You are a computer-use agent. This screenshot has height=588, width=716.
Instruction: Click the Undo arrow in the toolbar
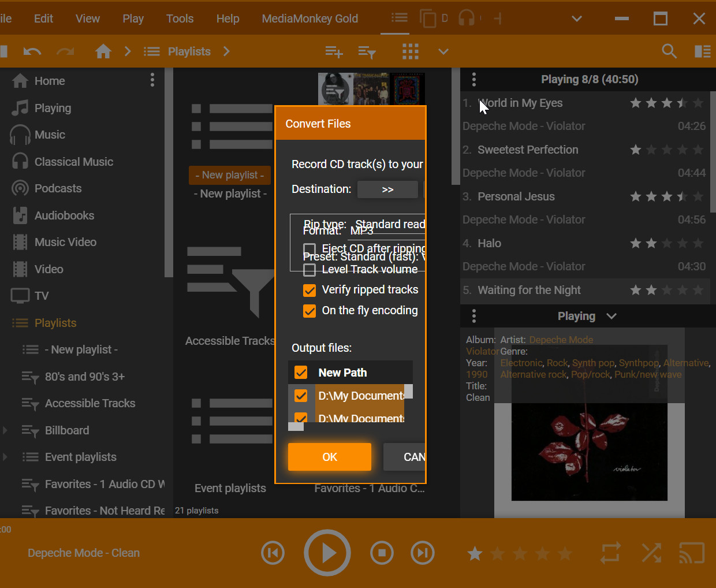click(x=32, y=51)
